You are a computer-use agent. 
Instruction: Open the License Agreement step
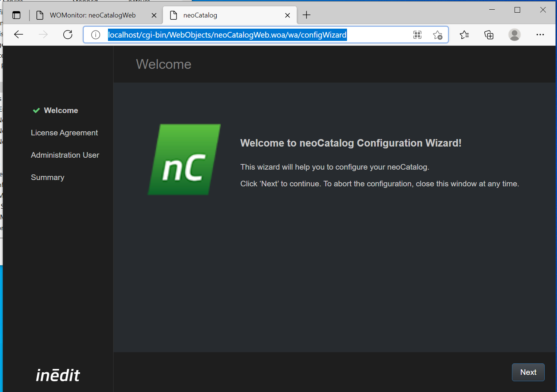pyautogui.click(x=64, y=133)
